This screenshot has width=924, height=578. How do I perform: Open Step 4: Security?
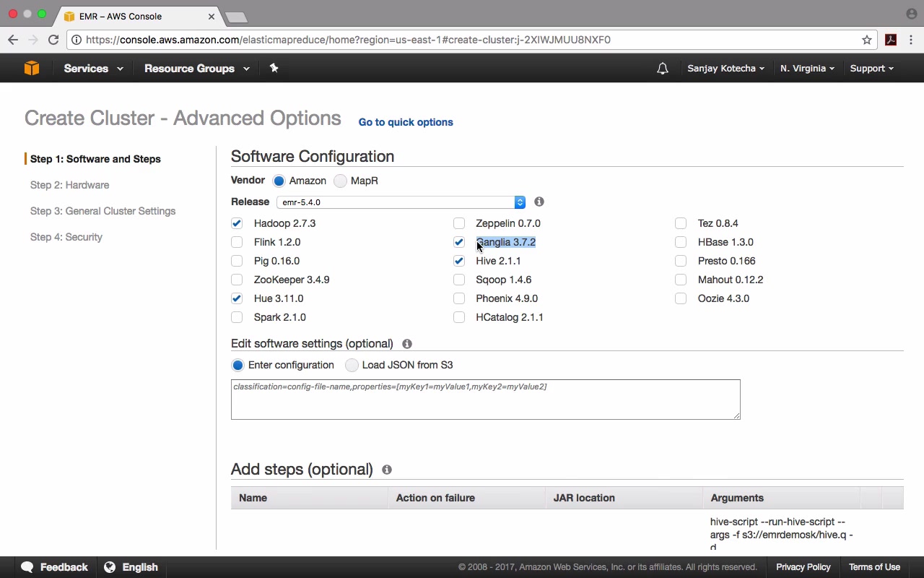66,237
